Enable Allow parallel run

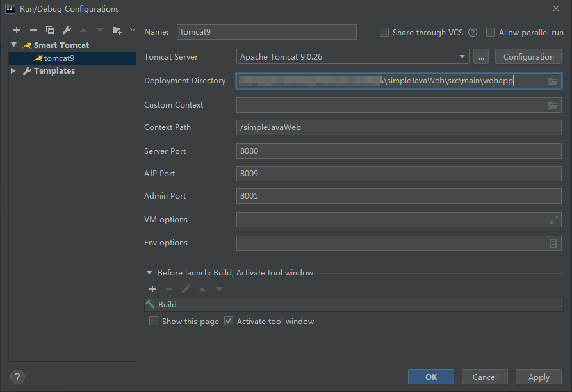(491, 32)
